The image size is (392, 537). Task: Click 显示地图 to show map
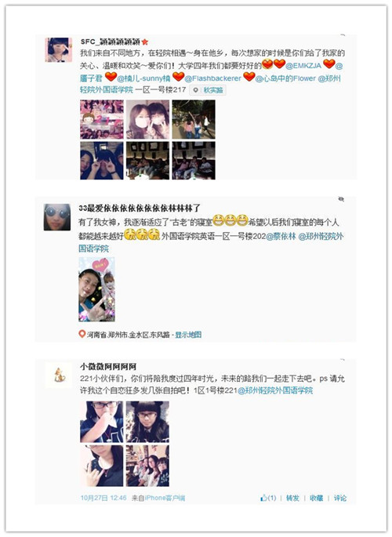click(188, 335)
